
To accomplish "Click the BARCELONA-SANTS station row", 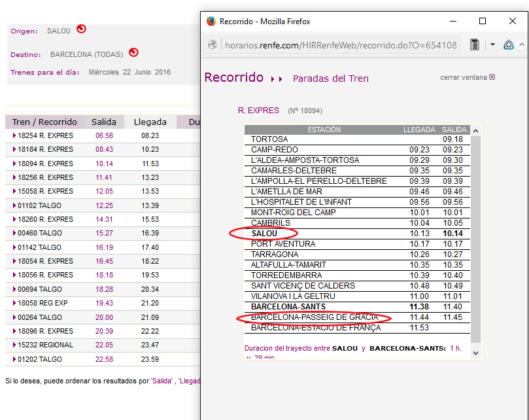I will (x=357, y=307).
